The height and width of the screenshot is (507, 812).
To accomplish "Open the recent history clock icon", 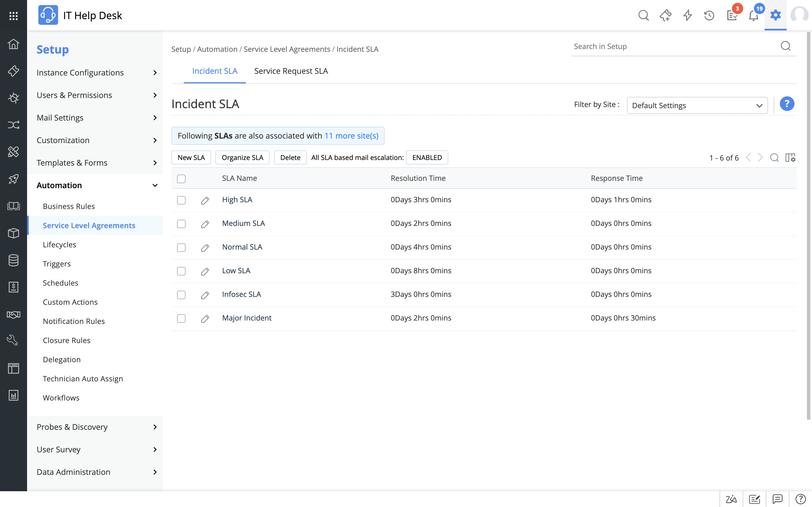I will (x=709, y=15).
